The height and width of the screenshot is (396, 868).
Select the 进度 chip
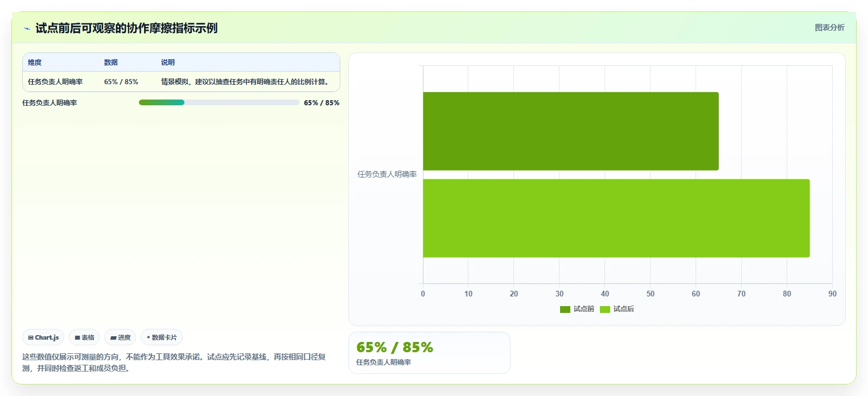point(120,337)
